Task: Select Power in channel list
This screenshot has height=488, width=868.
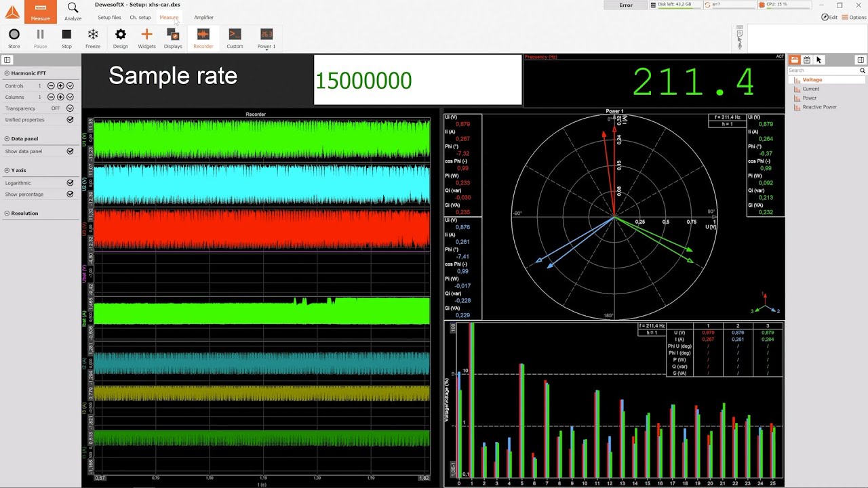Action: coord(810,98)
